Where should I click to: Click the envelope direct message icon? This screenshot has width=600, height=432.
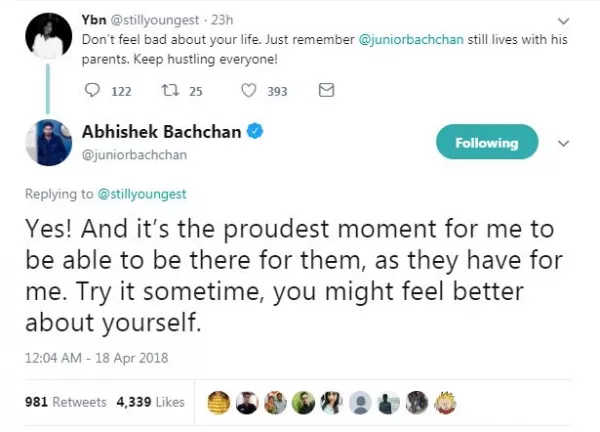325,91
